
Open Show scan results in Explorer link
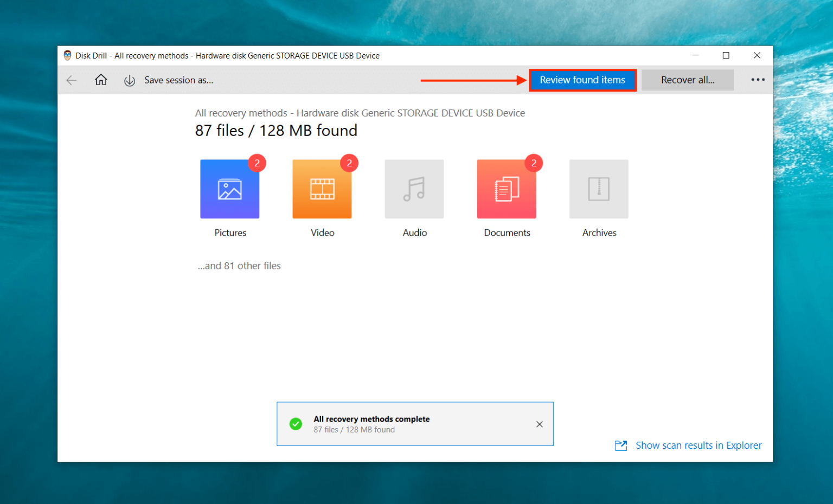pos(699,445)
